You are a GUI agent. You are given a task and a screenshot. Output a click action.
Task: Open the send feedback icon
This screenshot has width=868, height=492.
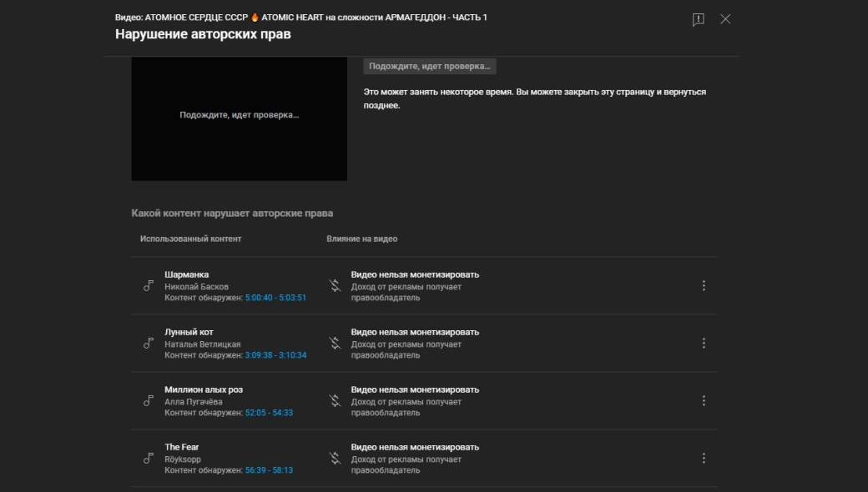[x=698, y=20]
